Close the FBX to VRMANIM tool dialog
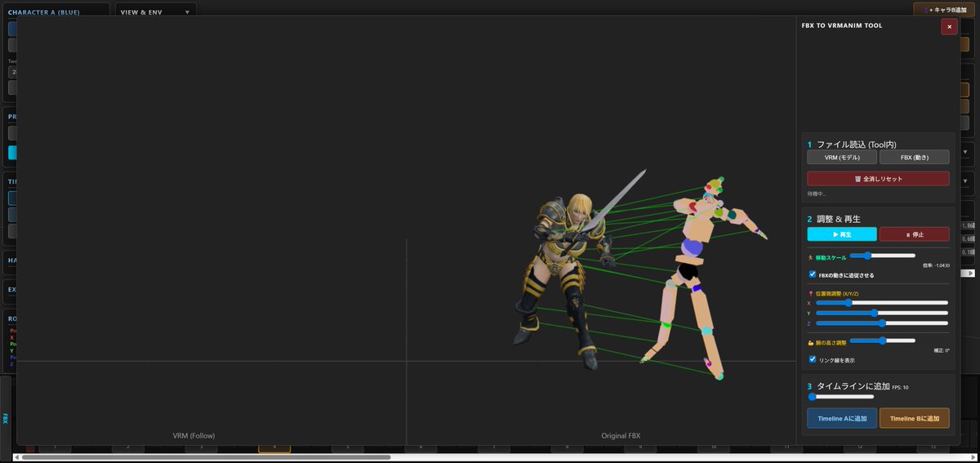The image size is (980, 463). click(x=949, y=27)
